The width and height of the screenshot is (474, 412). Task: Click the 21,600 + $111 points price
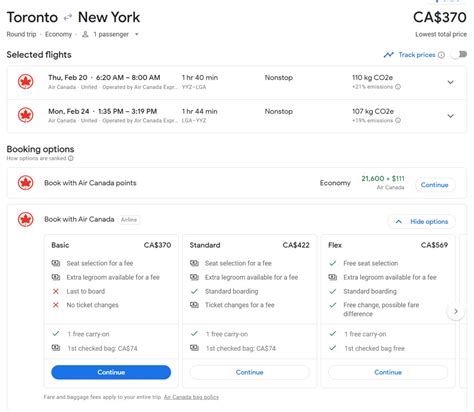383,179
